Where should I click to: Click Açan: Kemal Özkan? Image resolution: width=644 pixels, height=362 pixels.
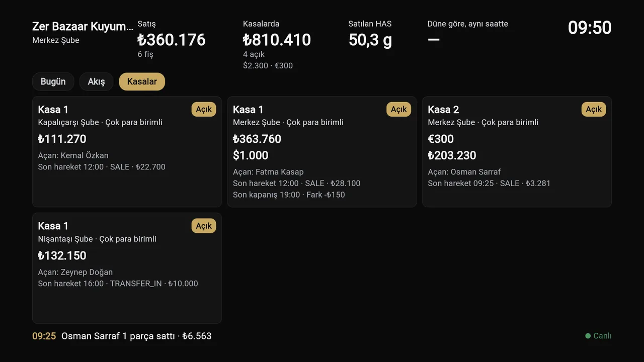click(73, 155)
